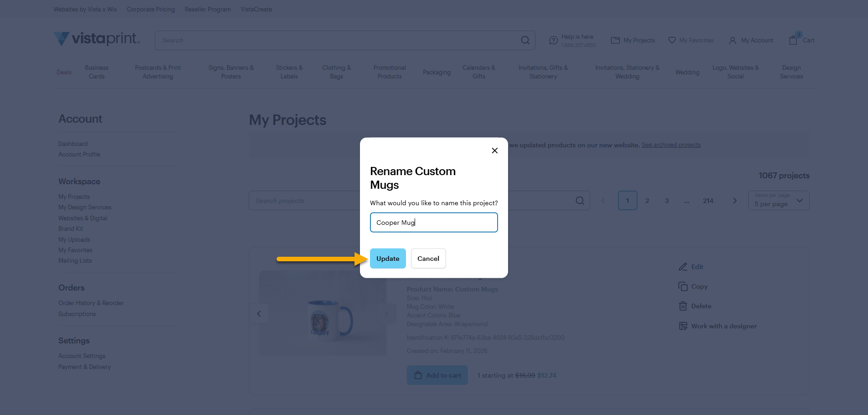Click the previous page arrow in pagination
The image size is (868, 415).
pos(603,201)
